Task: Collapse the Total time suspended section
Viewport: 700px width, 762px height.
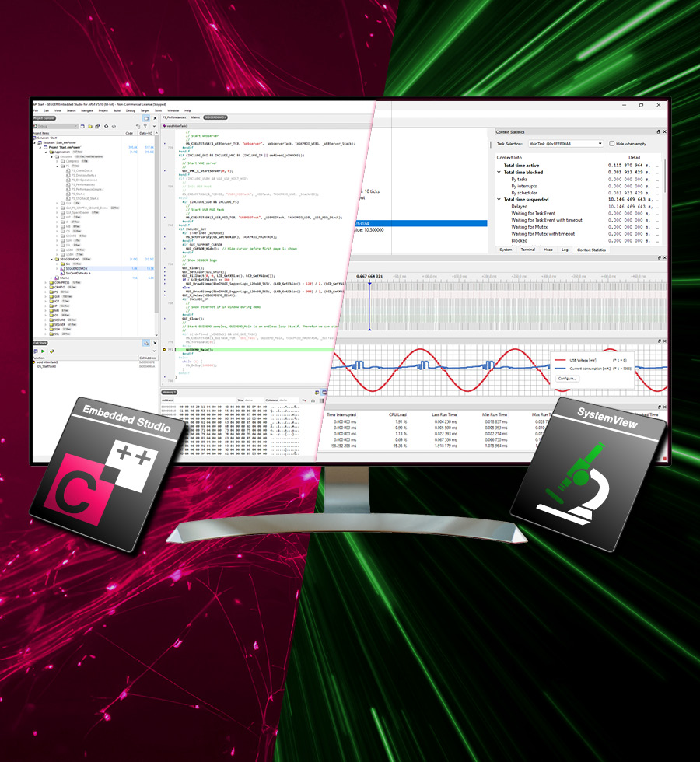Action: (x=499, y=199)
